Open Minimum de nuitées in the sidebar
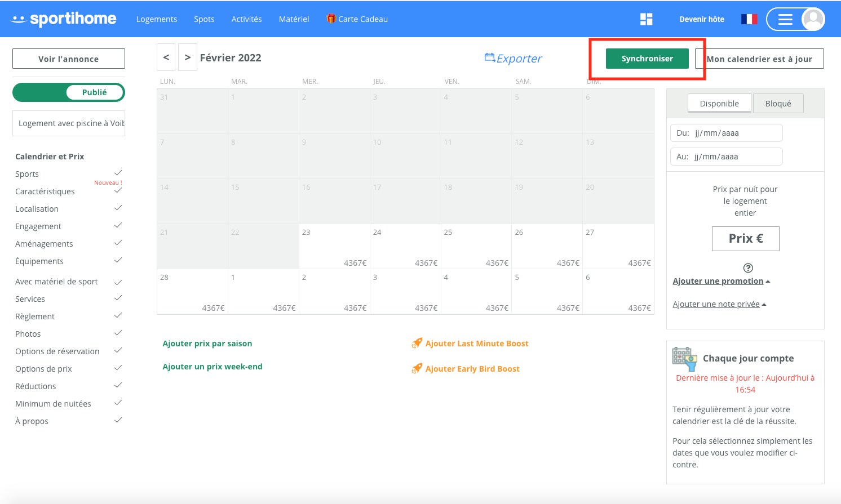841x504 pixels. point(53,404)
